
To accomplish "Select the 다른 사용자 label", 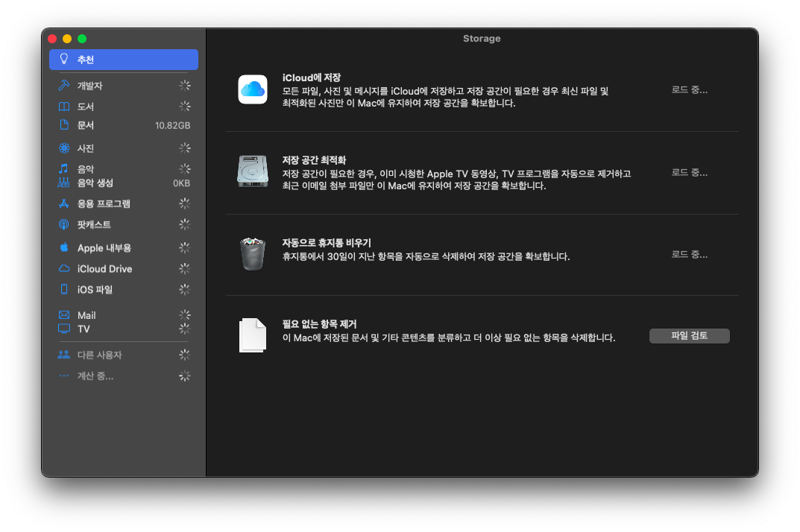I will 99,355.
